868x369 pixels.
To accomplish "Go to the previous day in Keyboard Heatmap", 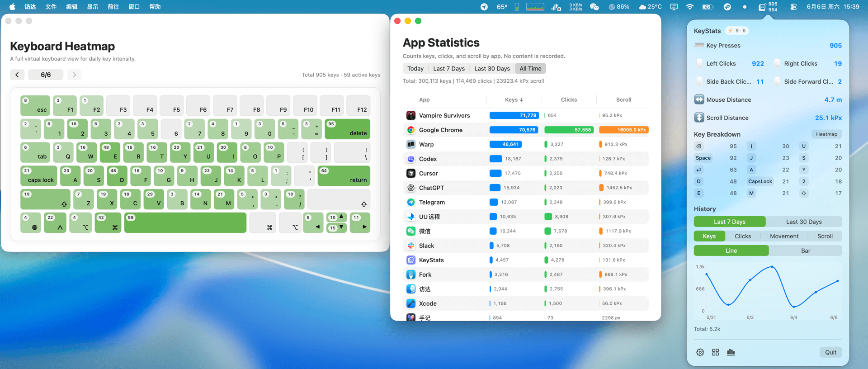I will click(17, 75).
